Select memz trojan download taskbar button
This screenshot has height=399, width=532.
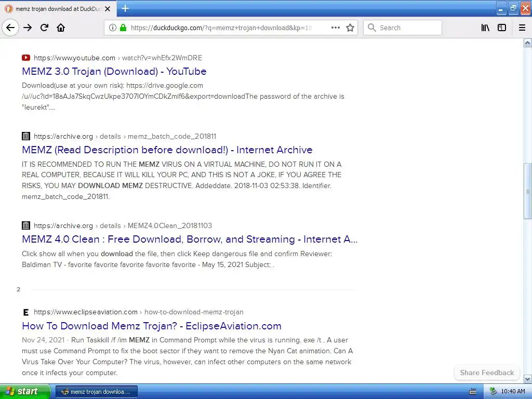pyautogui.click(x=96, y=392)
